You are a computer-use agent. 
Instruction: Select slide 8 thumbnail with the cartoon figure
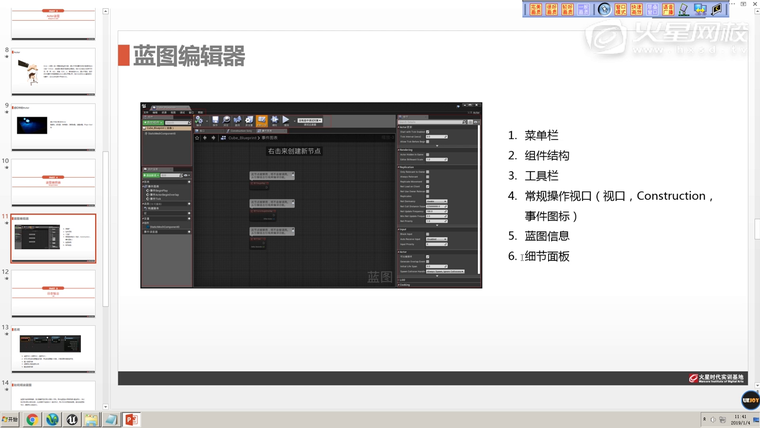pos(53,71)
